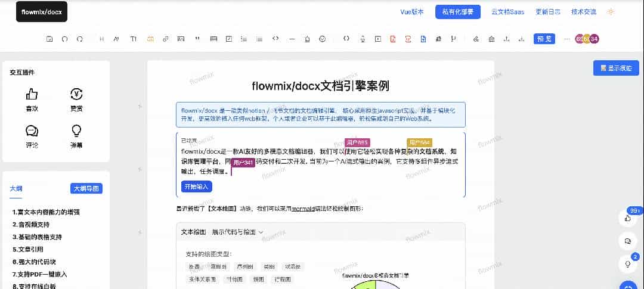Insert a video block
Screen dimensions: 644x289
pyautogui.click(x=378, y=39)
